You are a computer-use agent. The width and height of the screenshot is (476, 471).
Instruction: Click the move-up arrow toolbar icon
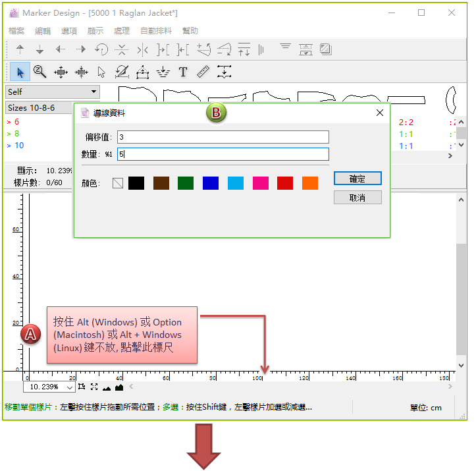tap(20, 49)
